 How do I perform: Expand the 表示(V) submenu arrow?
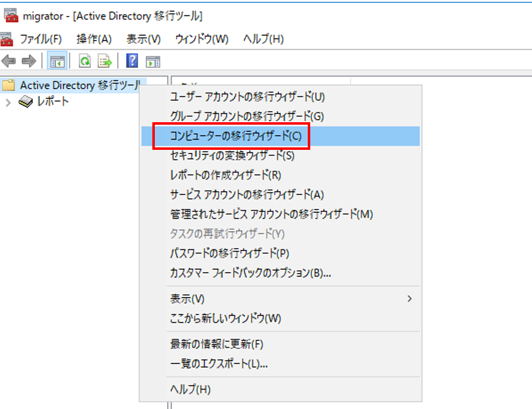[x=410, y=298]
